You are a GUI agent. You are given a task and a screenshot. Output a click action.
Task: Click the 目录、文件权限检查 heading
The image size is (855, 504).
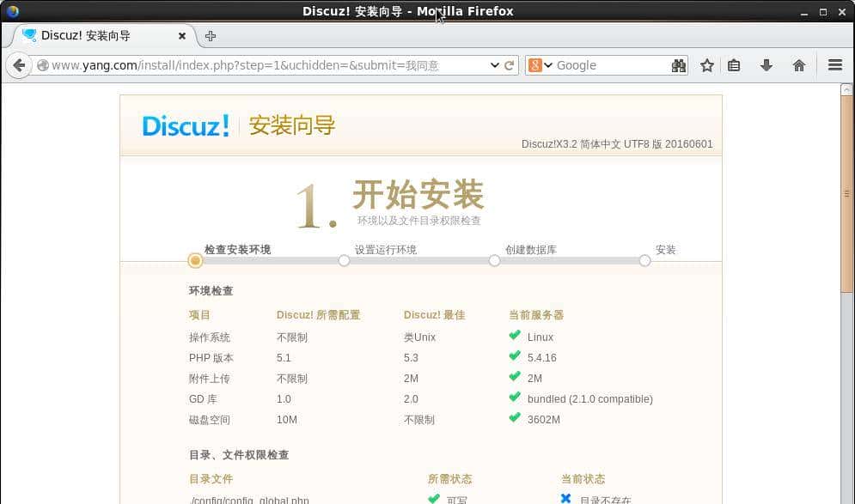239,455
